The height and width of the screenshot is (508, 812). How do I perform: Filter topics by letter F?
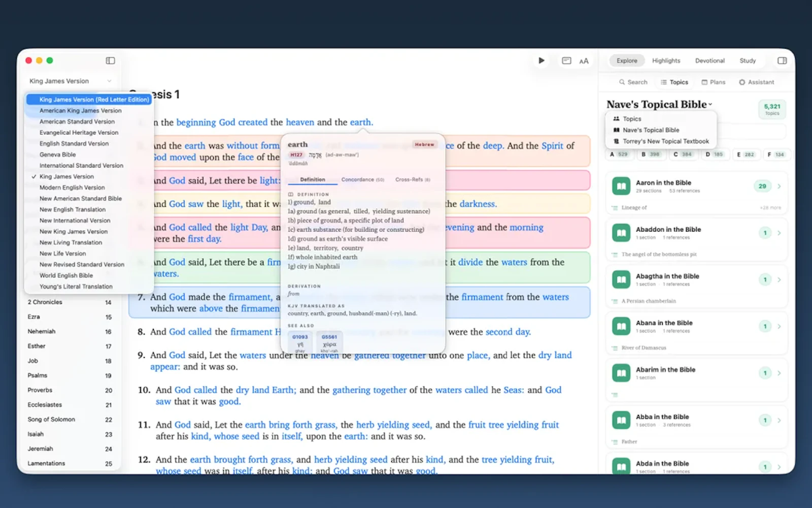point(776,154)
